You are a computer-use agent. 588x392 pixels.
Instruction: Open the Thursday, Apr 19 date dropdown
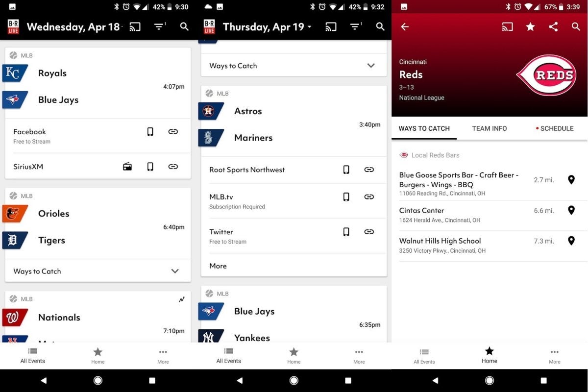pyautogui.click(x=267, y=27)
